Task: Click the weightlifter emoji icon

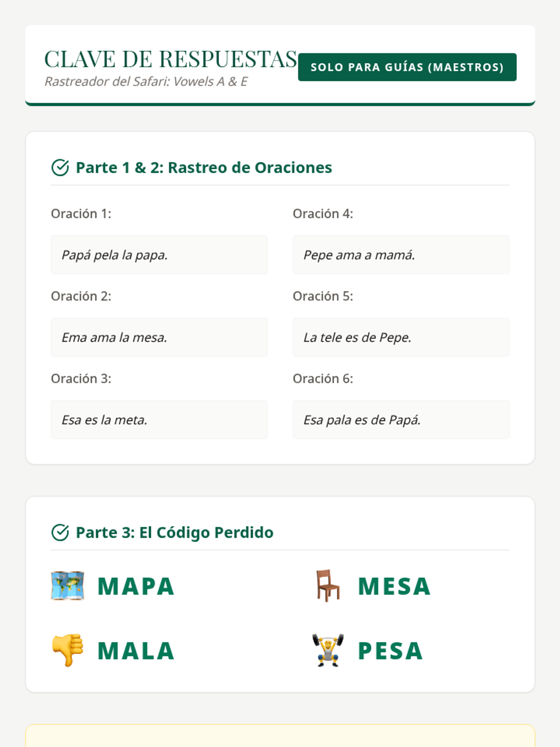Action: (328, 650)
